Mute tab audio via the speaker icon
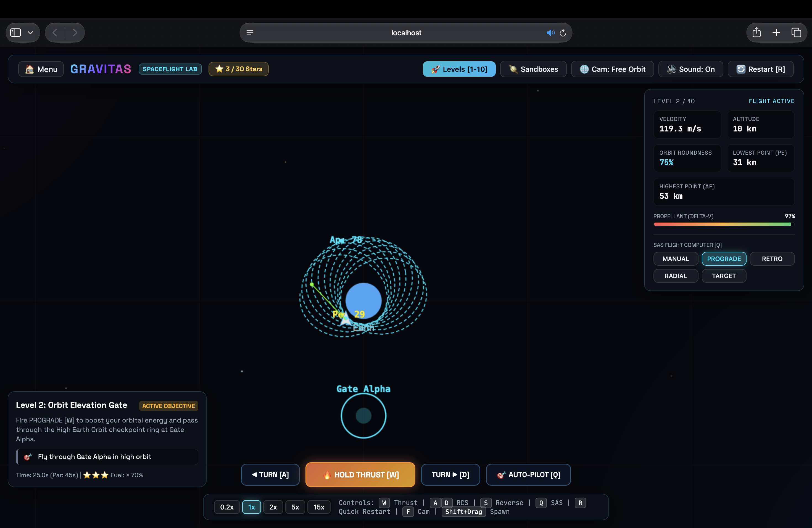The height and width of the screenshot is (528, 812). [550, 33]
